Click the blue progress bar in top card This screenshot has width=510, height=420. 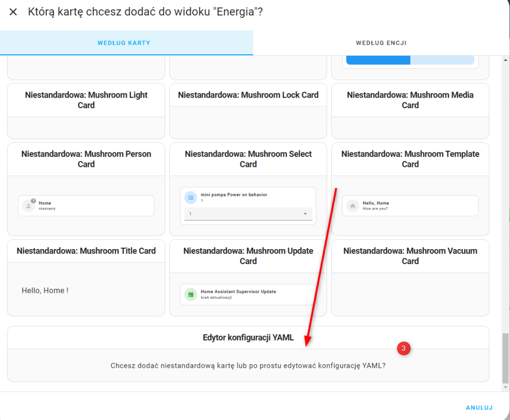point(378,60)
